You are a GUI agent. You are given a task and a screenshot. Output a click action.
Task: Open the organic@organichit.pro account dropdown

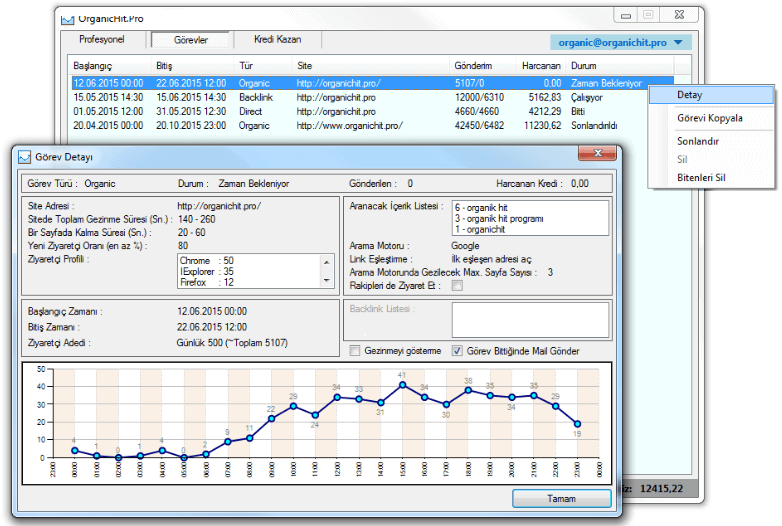tap(620, 42)
